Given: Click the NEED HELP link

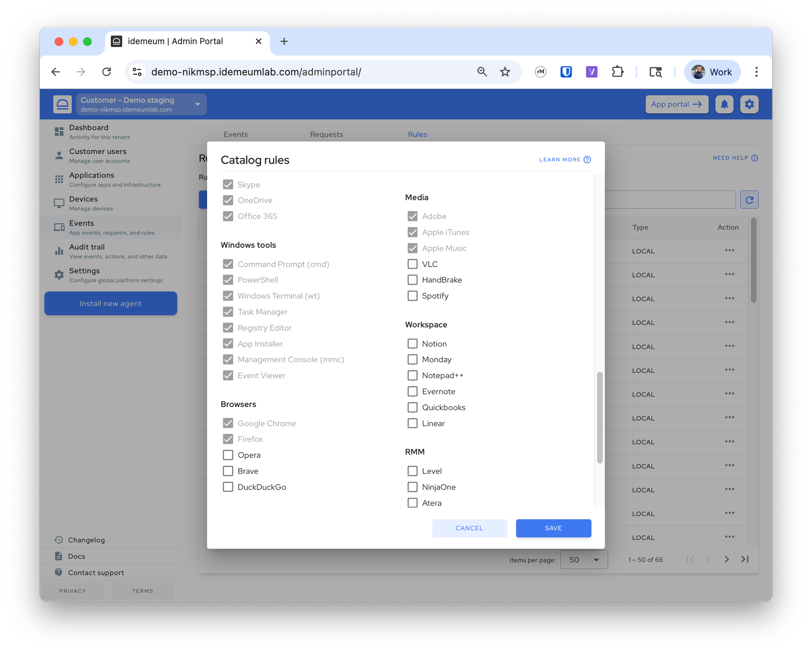Looking at the screenshot, I should point(735,158).
